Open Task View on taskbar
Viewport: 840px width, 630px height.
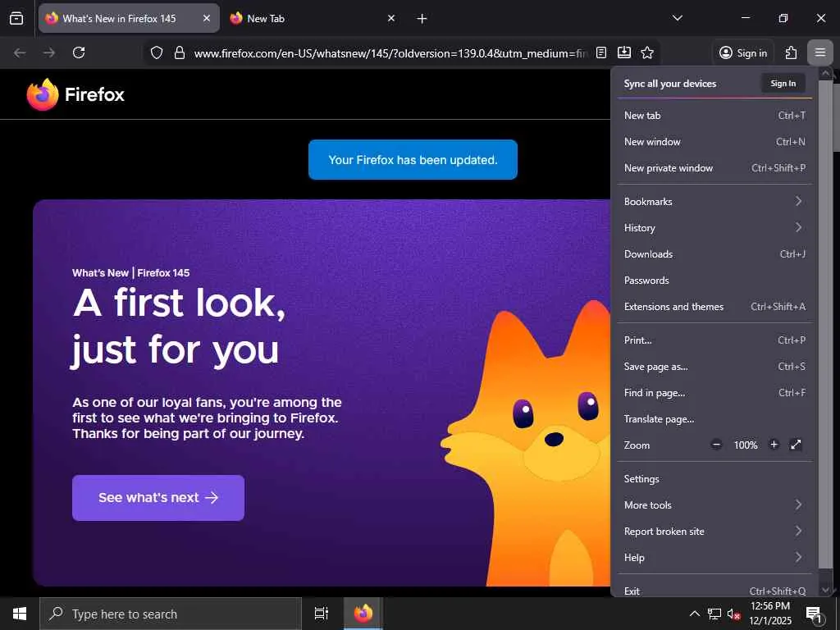pos(322,614)
